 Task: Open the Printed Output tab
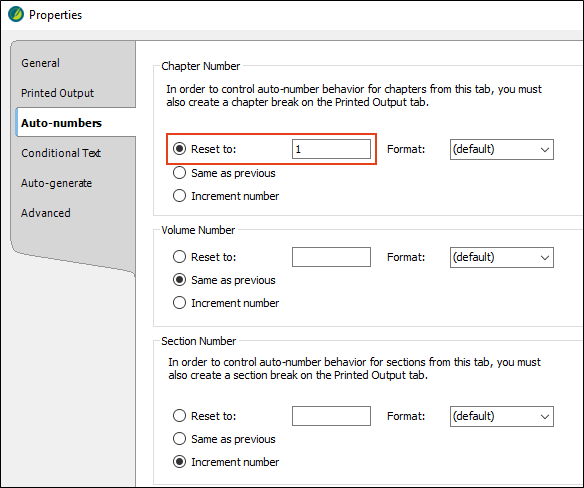pyautogui.click(x=57, y=93)
